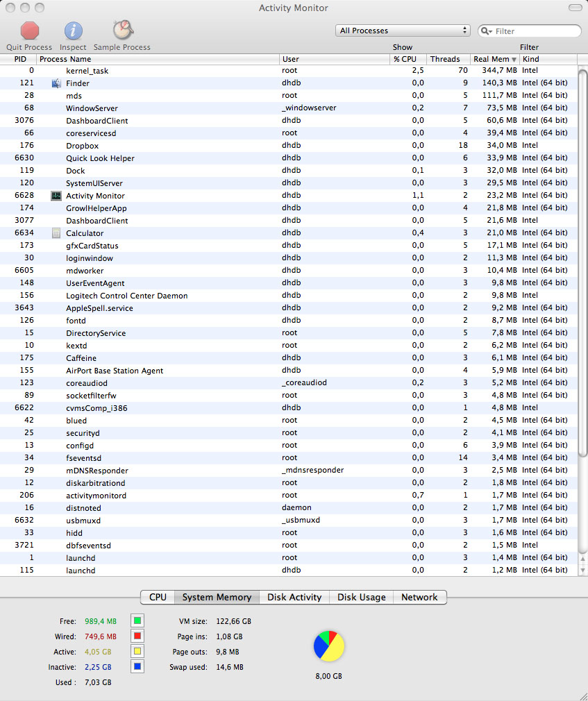588x701 pixels.
Task: Sort by Process Name column header
Action: pos(158,59)
